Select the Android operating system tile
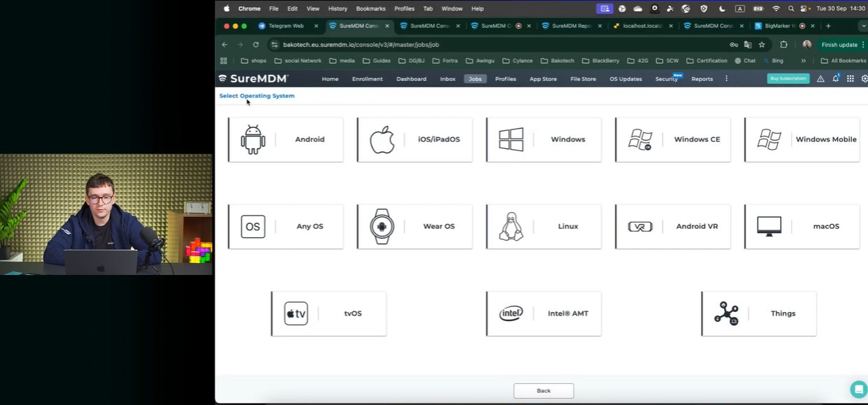Image resolution: width=868 pixels, height=405 pixels. pos(286,140)
